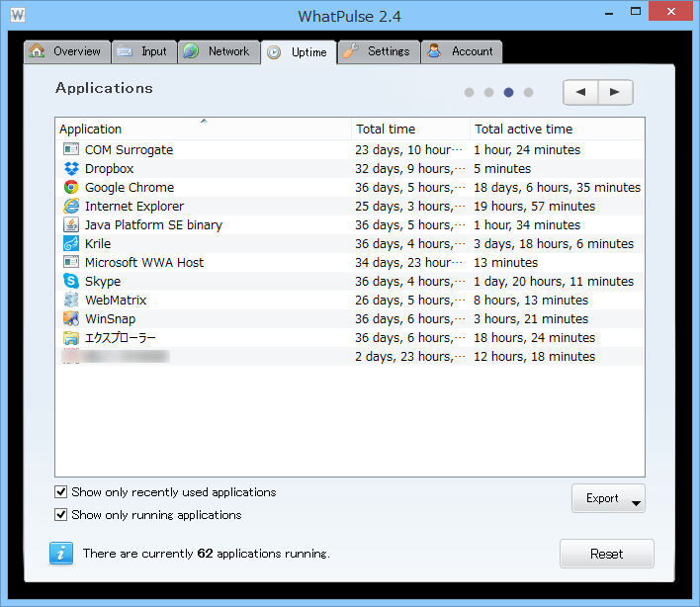Screen dimensions: 700x607
Task: Click the Microsoft WWA Host icon
Action: [71, 262]
